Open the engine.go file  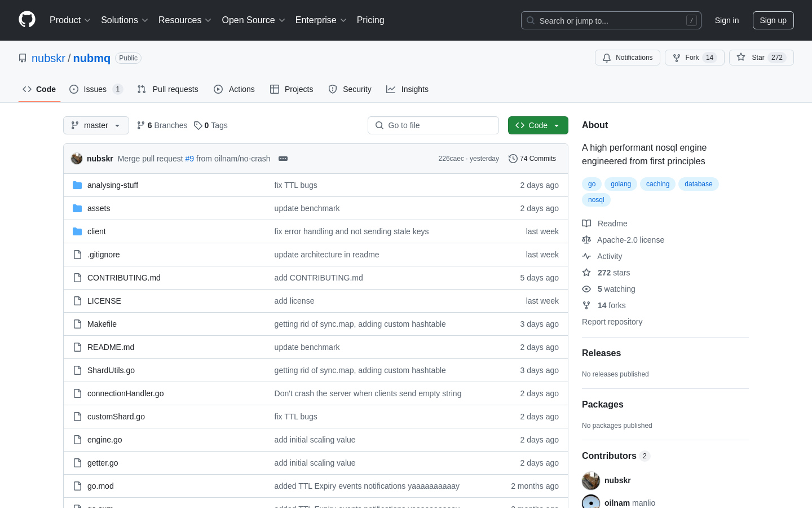click(105, 440)
